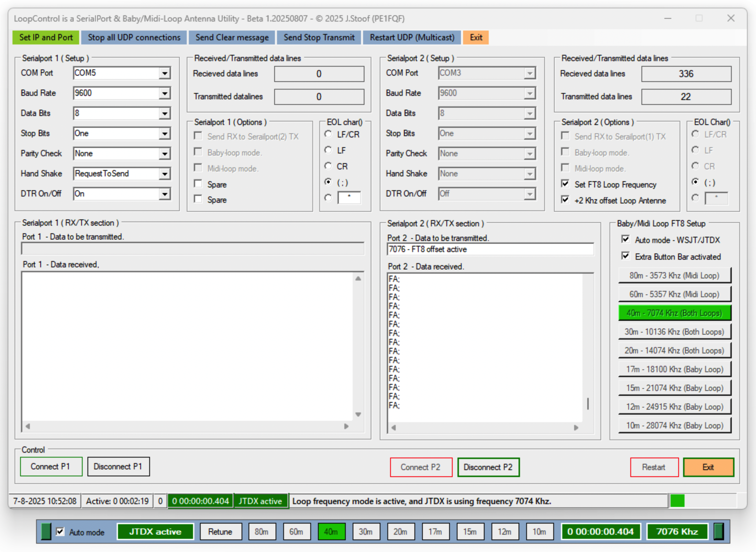
Task: Click Set IP and Port menu button
Action: click(46, 37)
